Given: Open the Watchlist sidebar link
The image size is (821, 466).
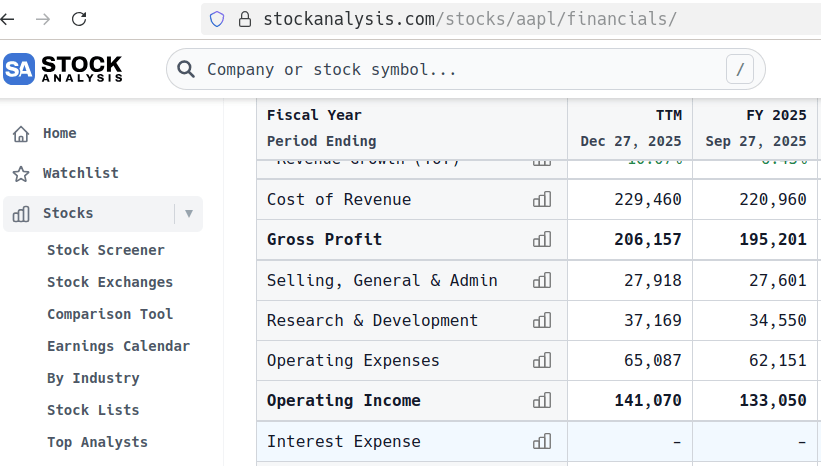Looking at the screenshot, I should [81, 173].
